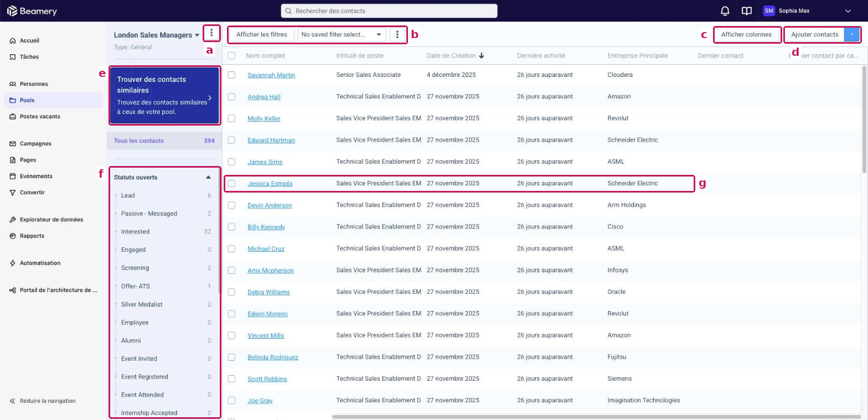
Task: Click the Rapports chart icon
Action: (x=13, y=236)
